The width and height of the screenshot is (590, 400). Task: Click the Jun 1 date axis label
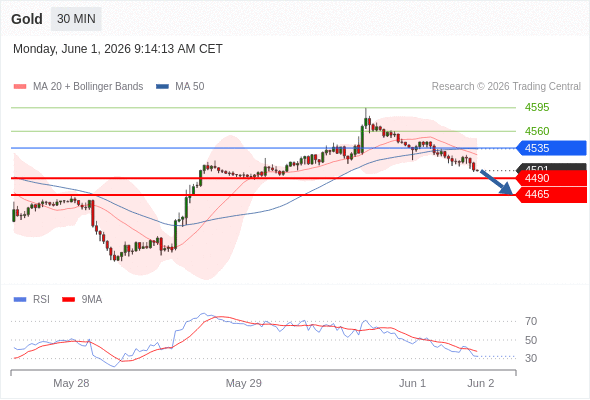click(412, 383)
